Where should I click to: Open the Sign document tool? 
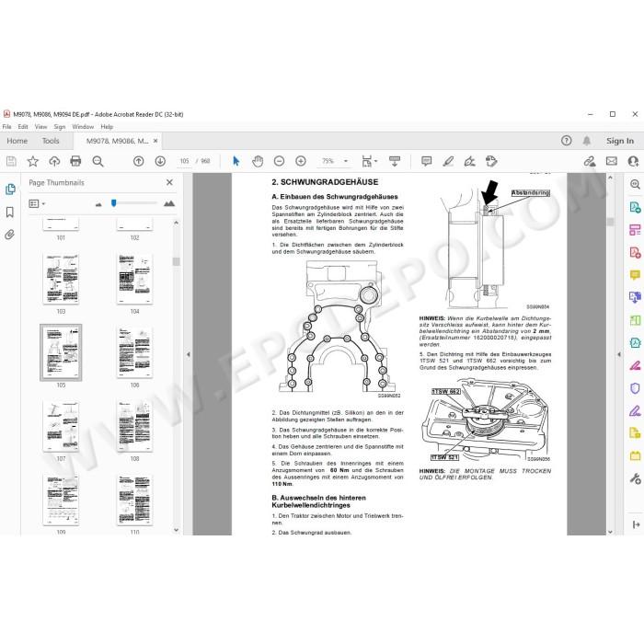click(x=469, y=161)
